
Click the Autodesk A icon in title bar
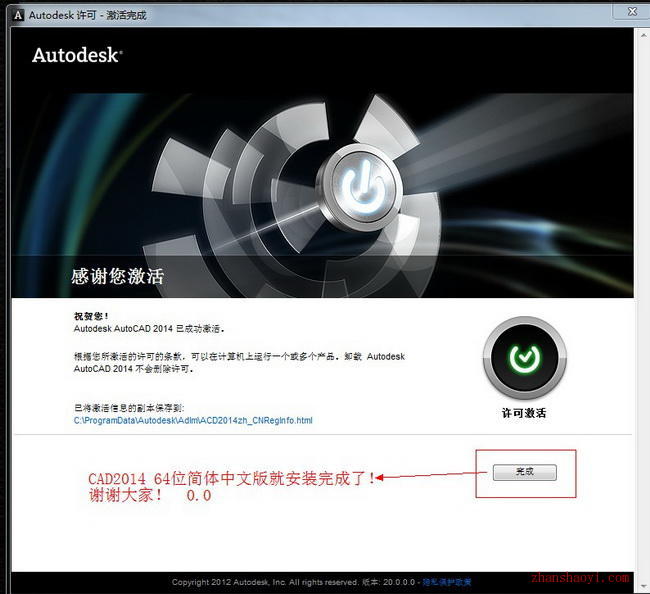pos(18,15)
